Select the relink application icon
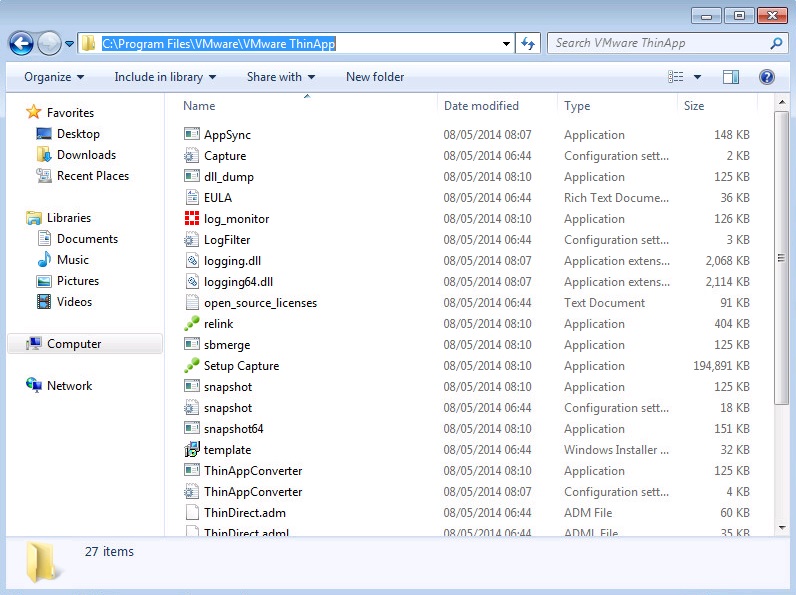796x595 pixels. (x=191, y=323)
